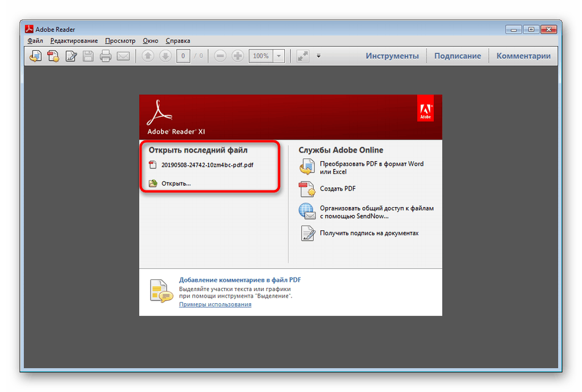Open the zoom level dropdown
The image size is (582, 392).
(278, 56)
